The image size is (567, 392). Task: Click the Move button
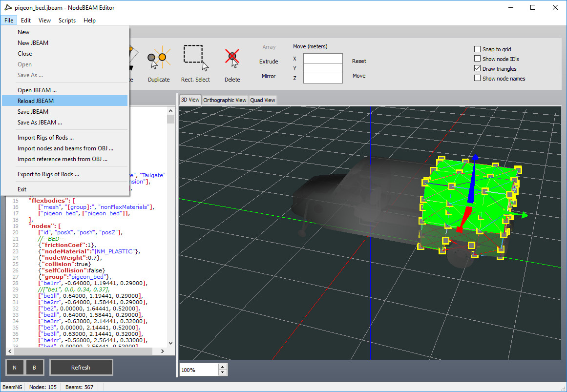(359, 76)
